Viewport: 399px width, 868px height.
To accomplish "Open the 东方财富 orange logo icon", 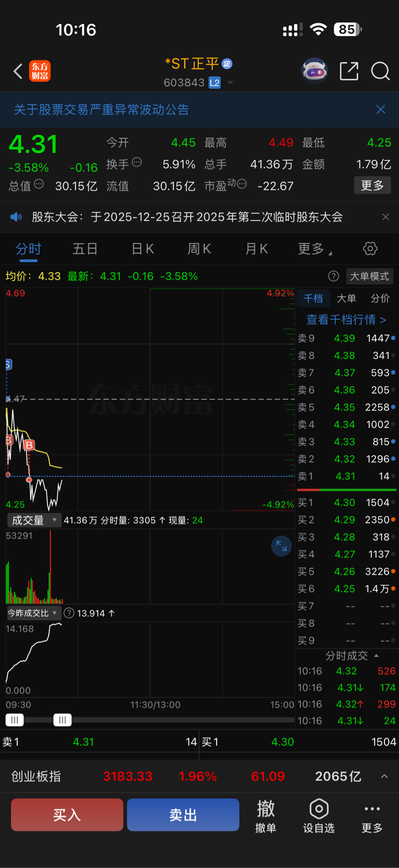I will click(40, 71).
